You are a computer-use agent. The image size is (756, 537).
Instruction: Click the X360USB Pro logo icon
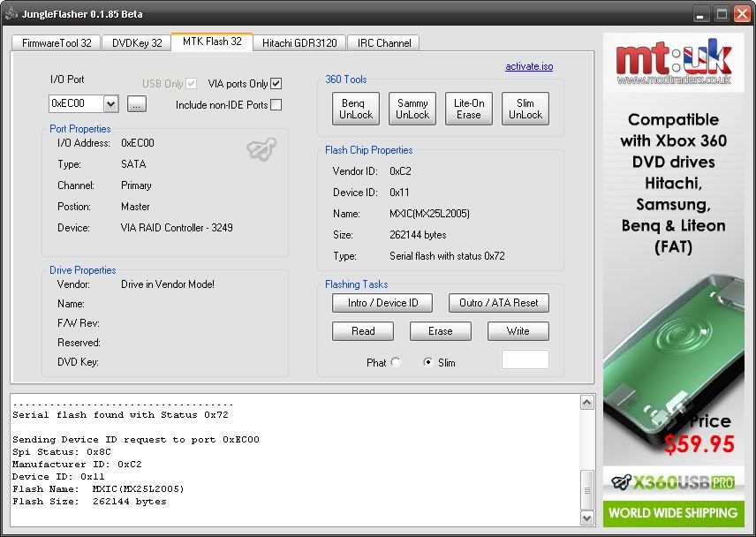point(622,481)
